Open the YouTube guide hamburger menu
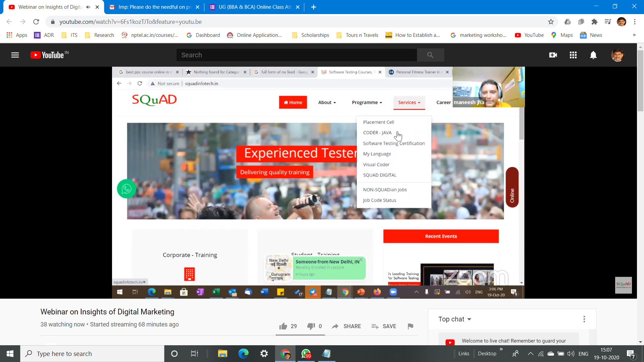This screenshot has height=362, width=644. (15, 55)
